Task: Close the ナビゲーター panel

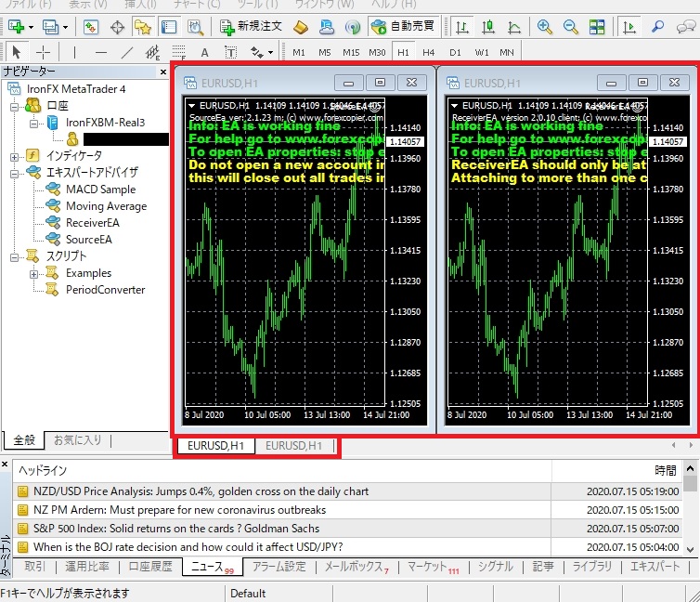Action: click(x=163, y=72)
